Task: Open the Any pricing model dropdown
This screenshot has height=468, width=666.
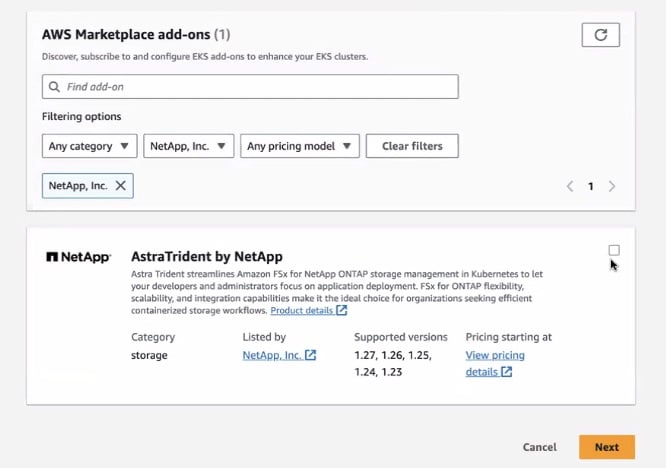Action: [x=299, y=146]
